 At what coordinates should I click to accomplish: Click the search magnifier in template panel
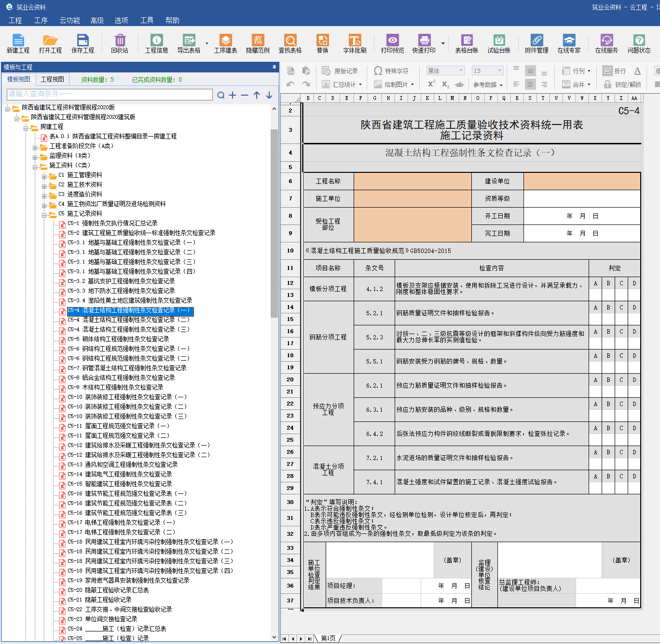[x=220, y=95]
